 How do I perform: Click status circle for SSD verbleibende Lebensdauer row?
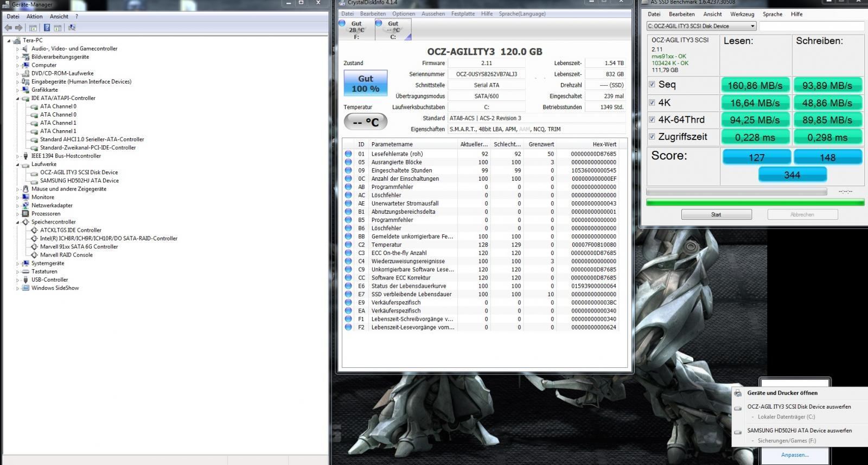tap(348, 294)
